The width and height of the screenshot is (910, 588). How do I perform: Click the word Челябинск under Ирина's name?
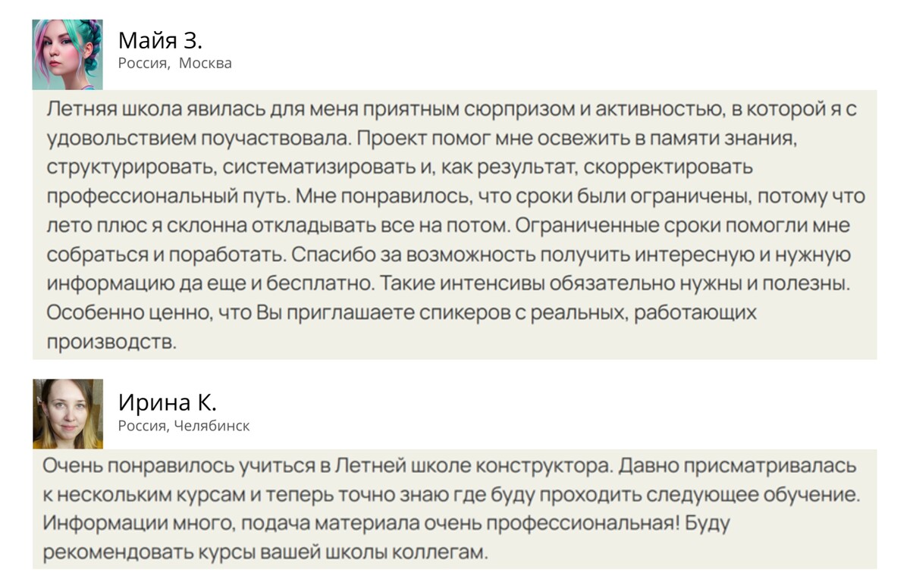(x=212, y=426)
